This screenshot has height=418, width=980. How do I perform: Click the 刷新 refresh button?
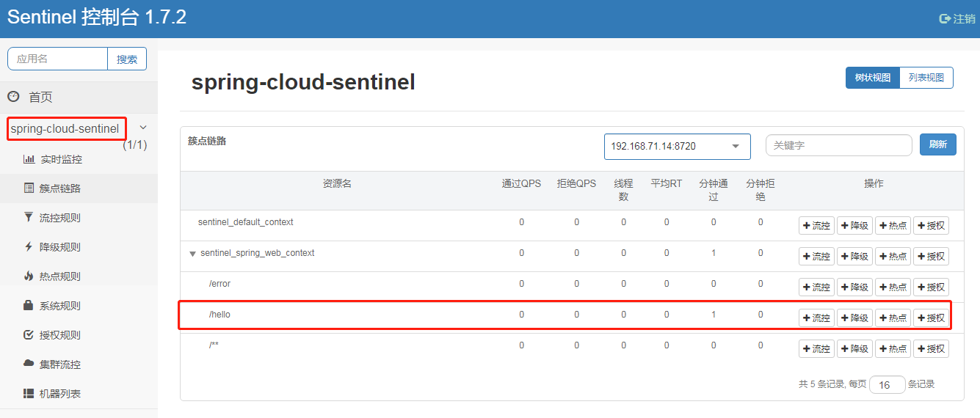pyautogui.click(x=938, y=144)
